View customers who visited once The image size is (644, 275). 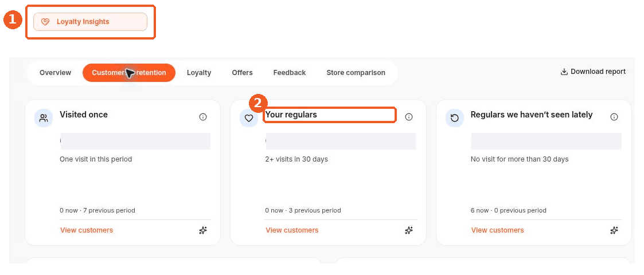pos(87,230)
